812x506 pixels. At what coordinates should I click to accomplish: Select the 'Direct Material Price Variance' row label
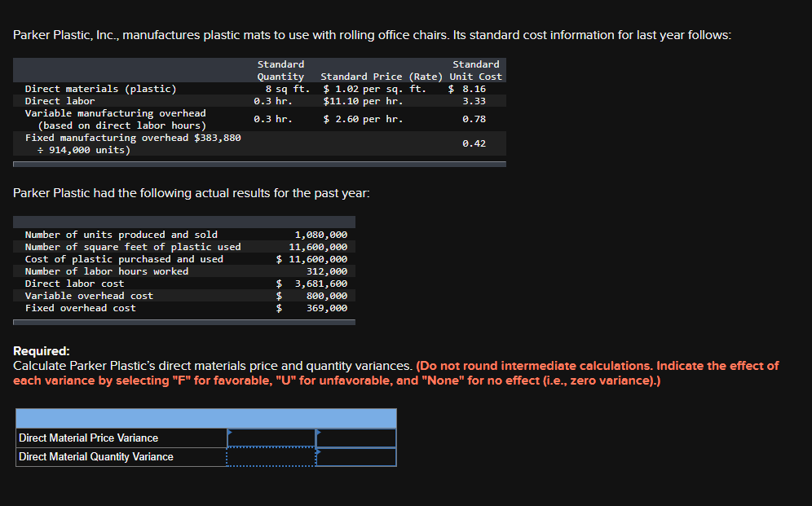[x=89, y=438]
